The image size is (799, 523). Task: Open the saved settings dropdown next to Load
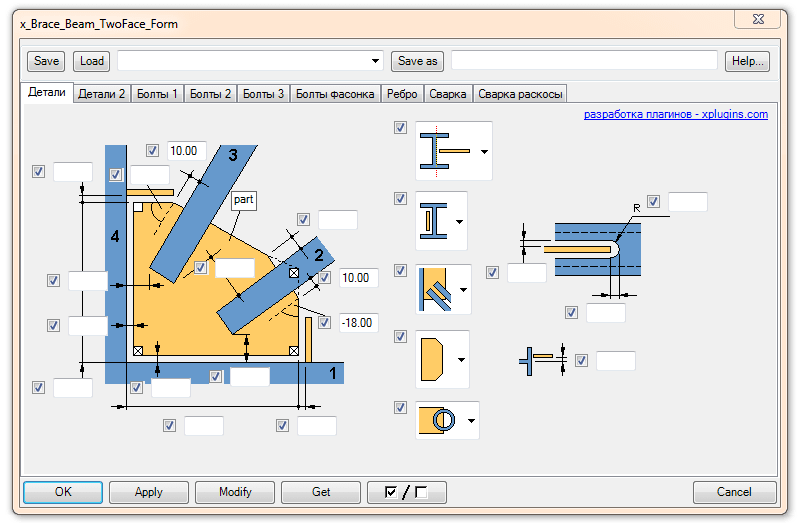[376, 61]
